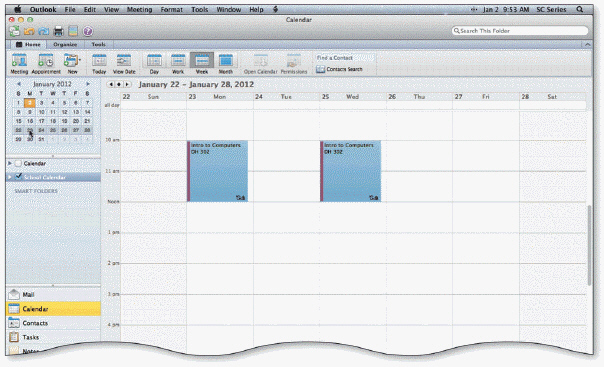Image resolution: width=604 pixels, height=367 pixels.
Task: Switch to Day view
Action: (154, 64)
